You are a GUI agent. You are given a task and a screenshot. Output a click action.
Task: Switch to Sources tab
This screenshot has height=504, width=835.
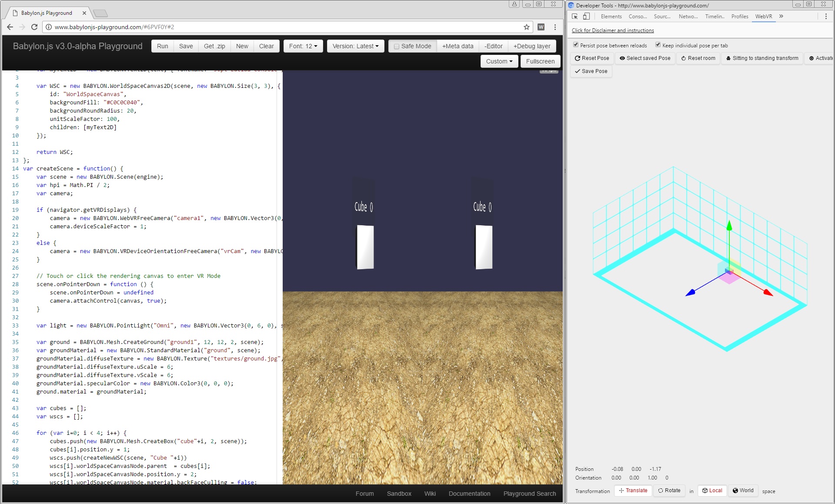662,17
